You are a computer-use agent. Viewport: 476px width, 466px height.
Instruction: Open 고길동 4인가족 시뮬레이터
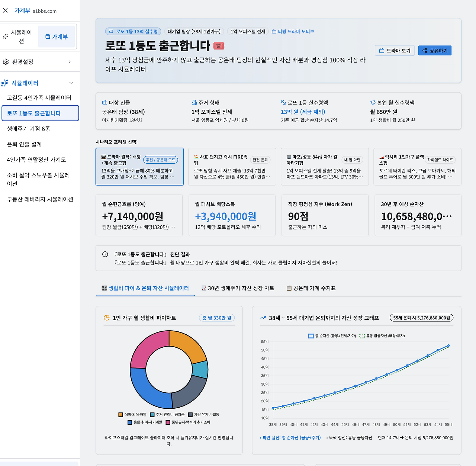point(40,98)
